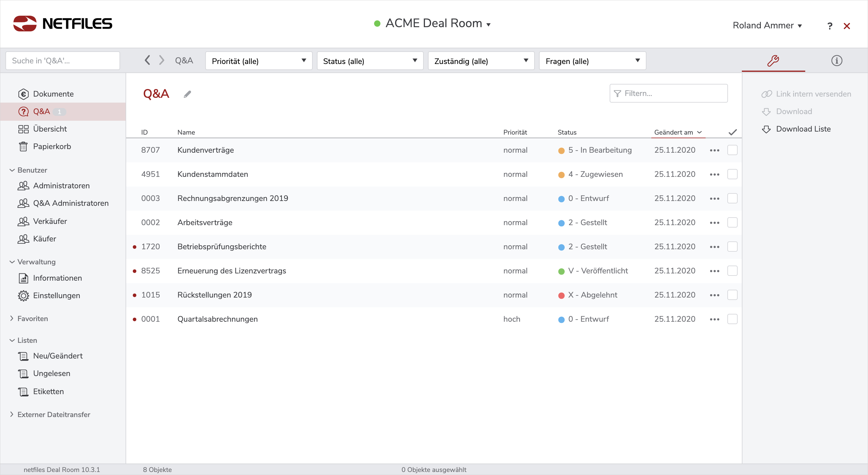Select checkbox for Quartalsabrechnungen row
The height and width of the screenshot is (475, 868).
(x=732, y=319)
